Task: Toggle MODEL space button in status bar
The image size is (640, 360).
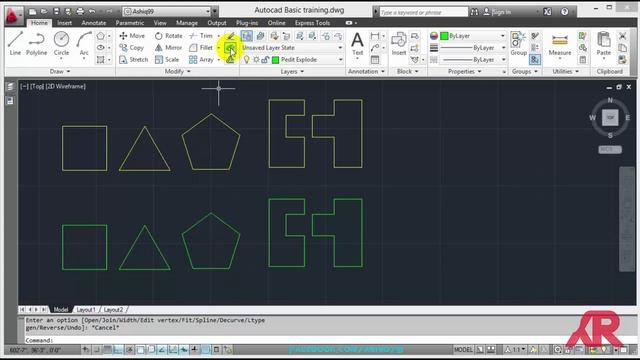Action: coord(463,350)
